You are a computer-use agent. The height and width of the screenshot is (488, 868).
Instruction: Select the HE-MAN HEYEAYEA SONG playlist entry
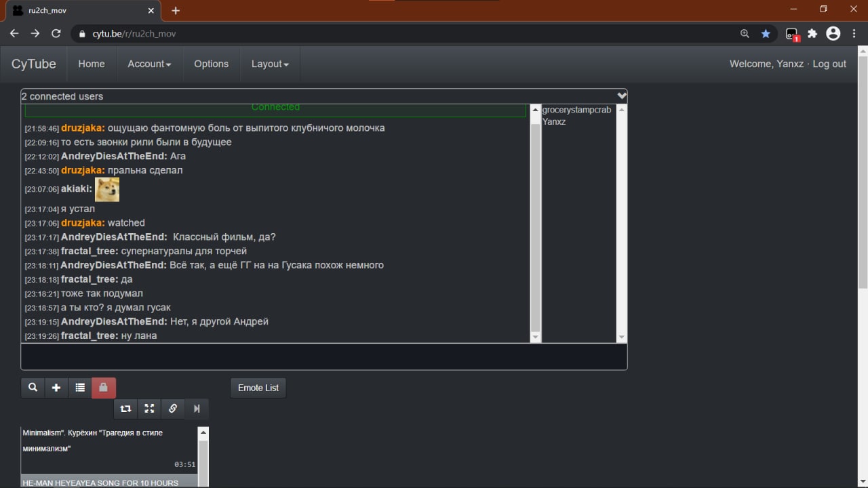click(x=108, y=482)
